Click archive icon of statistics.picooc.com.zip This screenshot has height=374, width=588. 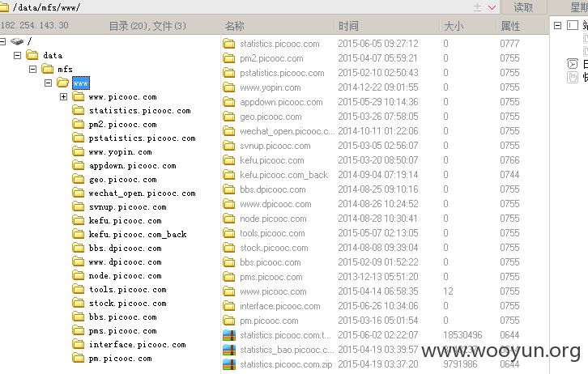(x=228, y=364)
